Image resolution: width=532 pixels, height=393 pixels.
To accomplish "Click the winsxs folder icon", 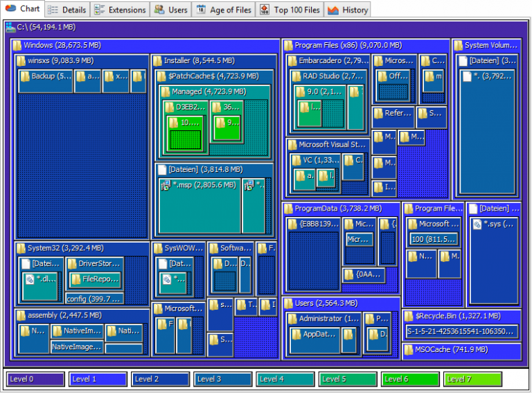I will (22, 61).
